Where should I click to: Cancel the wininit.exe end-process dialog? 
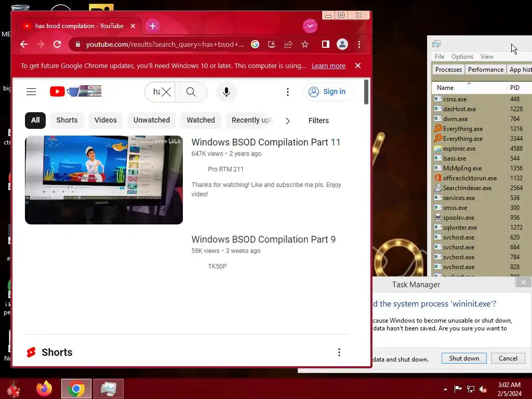508,358
